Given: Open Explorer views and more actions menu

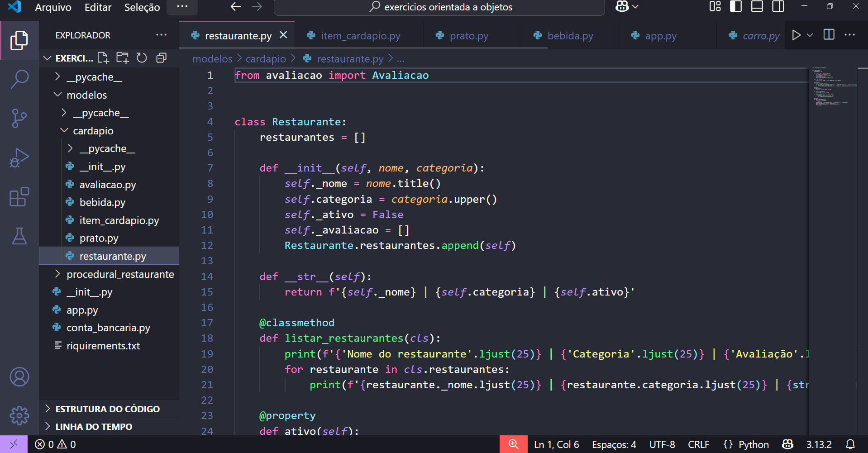Looking at the screenshot, I should point(161,35).
